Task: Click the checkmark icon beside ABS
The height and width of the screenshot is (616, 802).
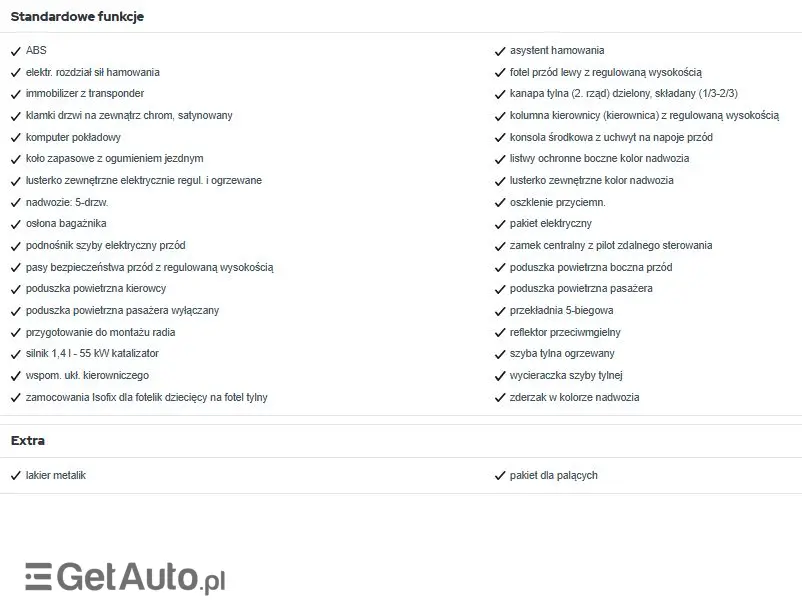Action: [16, 51]
